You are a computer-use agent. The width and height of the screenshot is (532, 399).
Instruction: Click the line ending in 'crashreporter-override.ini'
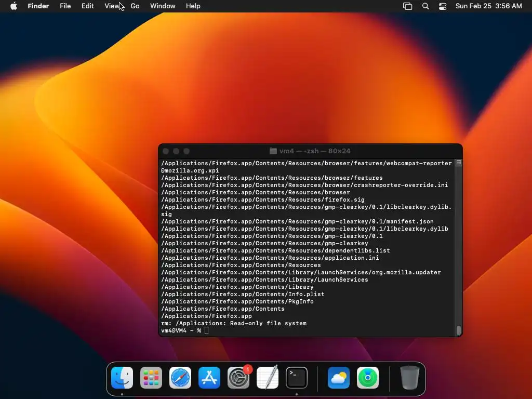tap(304, 185)
